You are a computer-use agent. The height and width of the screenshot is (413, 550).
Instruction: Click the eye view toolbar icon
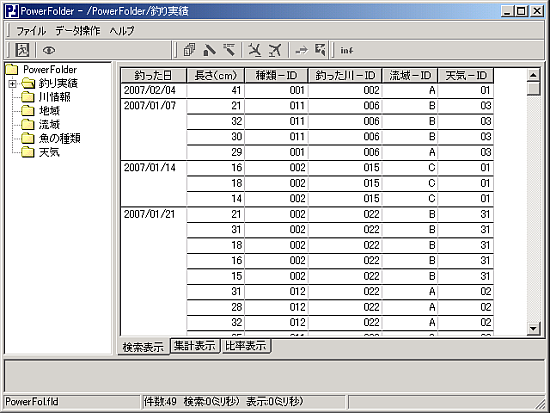49,51
